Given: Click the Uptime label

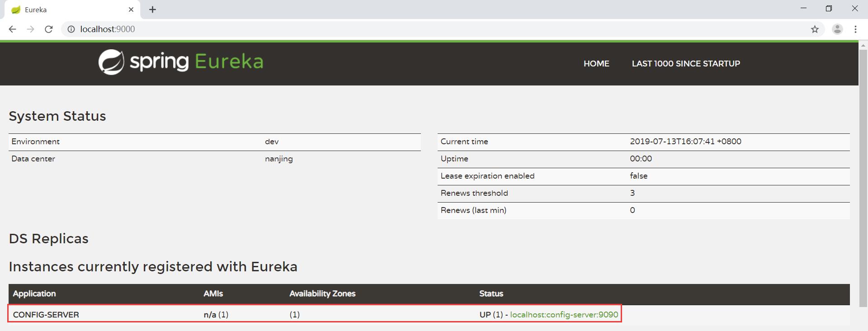Looking at the screenshot, I should 454,159.
